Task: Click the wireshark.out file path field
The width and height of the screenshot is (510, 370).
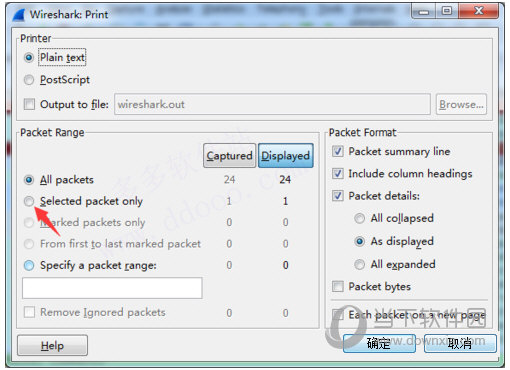Action: pyautogui.click(x=272, y=104)
